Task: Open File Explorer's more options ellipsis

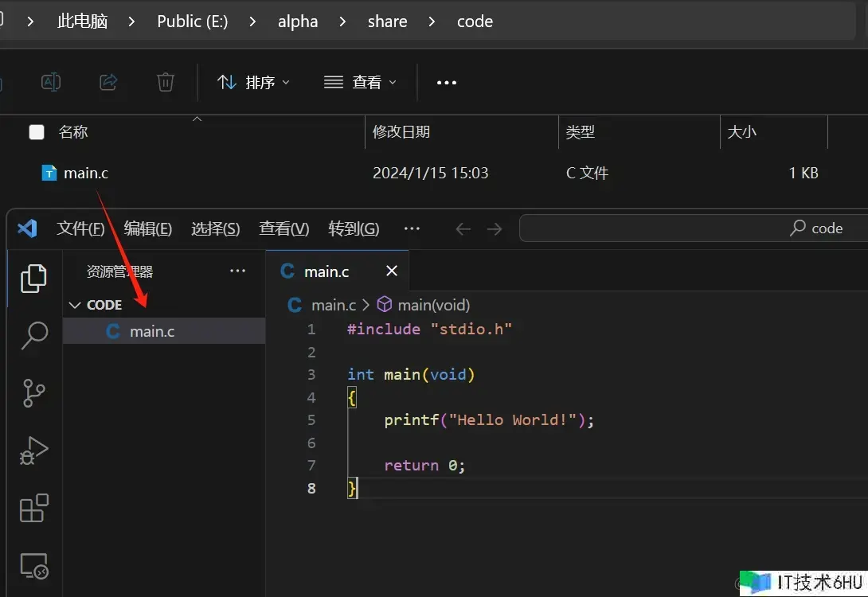Action: pos(447,83)
